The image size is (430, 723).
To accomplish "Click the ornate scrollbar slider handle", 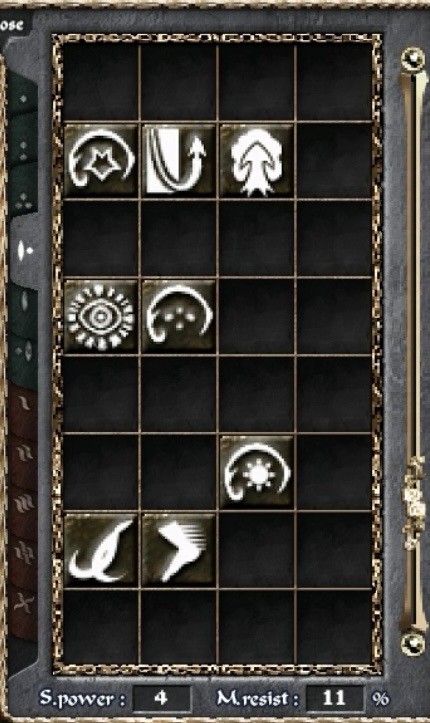I will pos(414,503).
